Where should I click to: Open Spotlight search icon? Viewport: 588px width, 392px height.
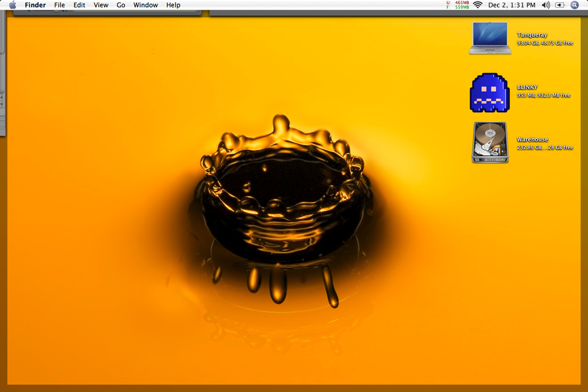[574, 5]
